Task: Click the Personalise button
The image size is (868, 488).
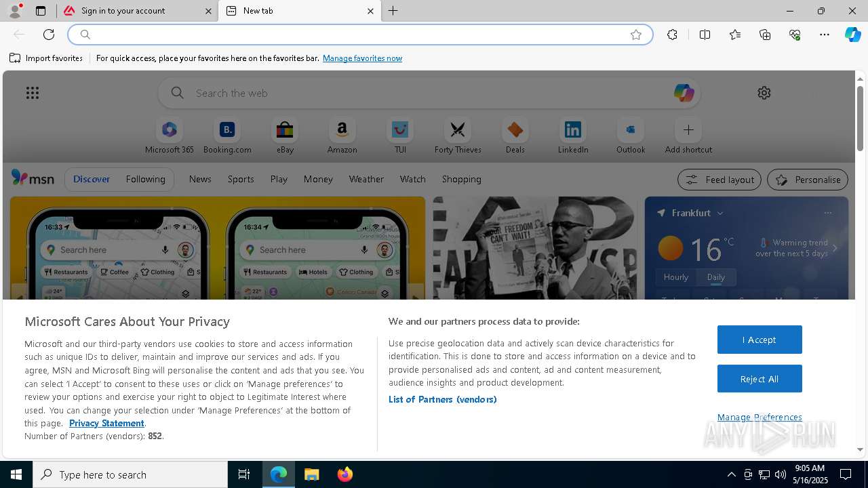Action: tap(808, 180)
